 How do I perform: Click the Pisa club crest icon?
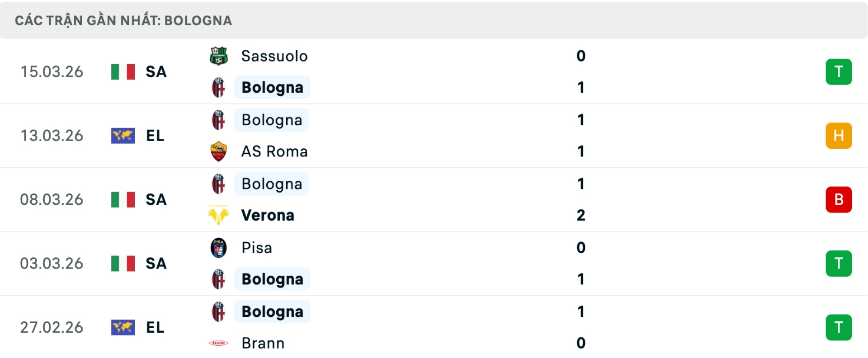point(219,248)
